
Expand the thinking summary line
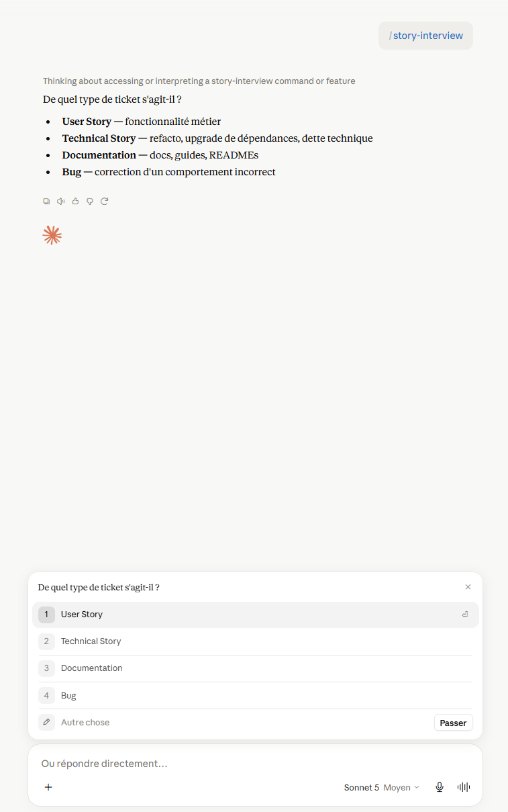[199, 81]
